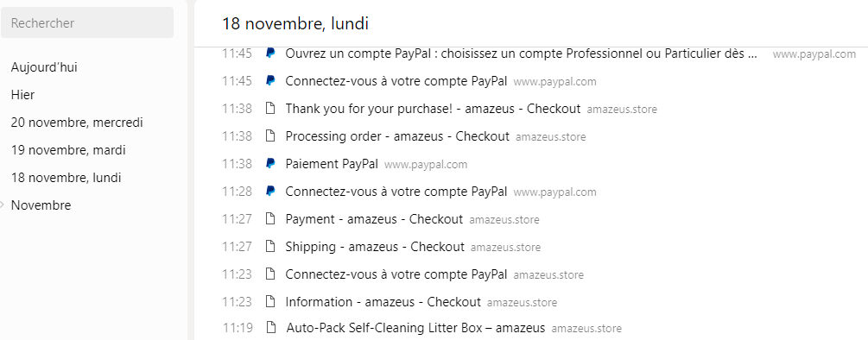Click the page icon beside Payment - amazeus
Viewport: 868px width, 340px height.
click(x=270, y=219)
